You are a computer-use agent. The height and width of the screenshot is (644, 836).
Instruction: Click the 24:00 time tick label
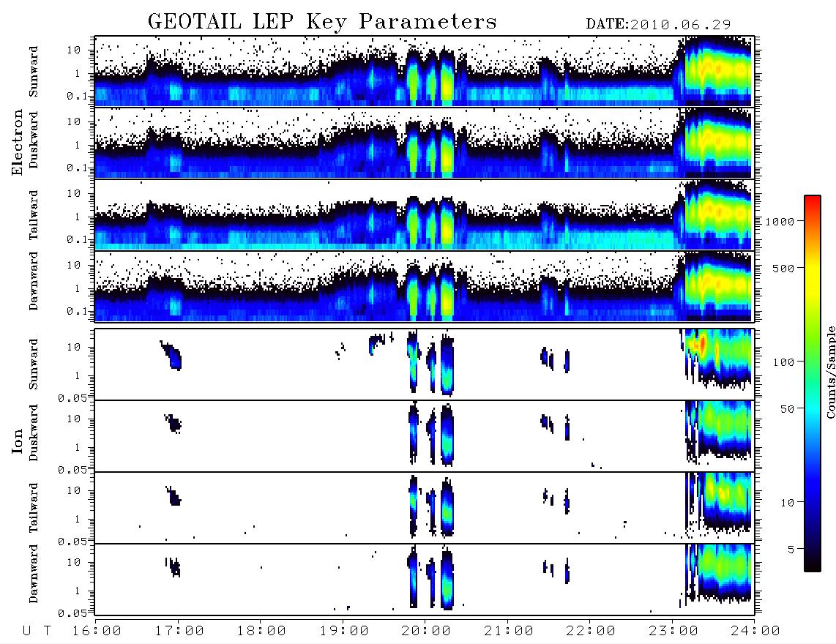755,631
